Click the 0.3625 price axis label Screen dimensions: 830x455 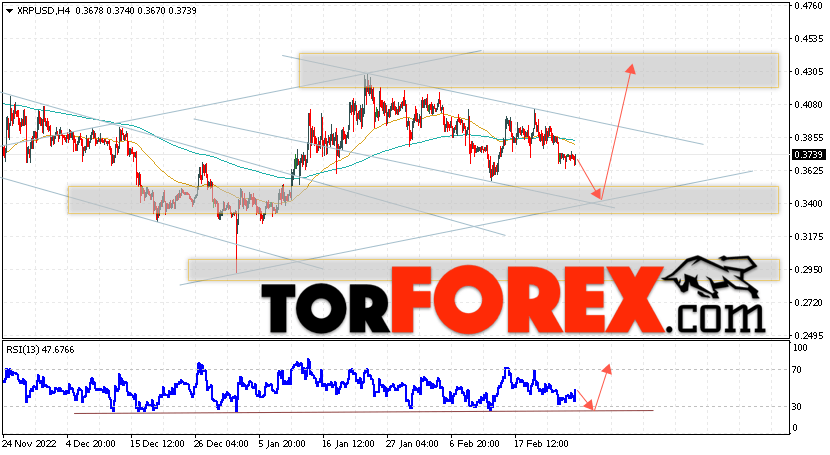[809, 170]
